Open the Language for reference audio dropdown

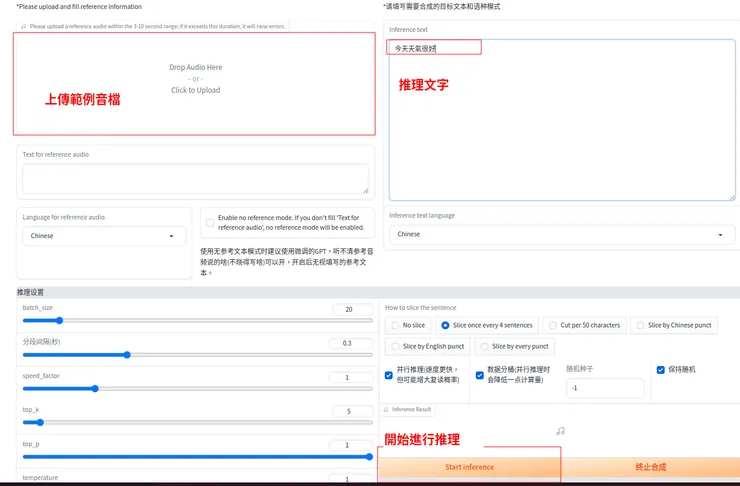point(104,236)
